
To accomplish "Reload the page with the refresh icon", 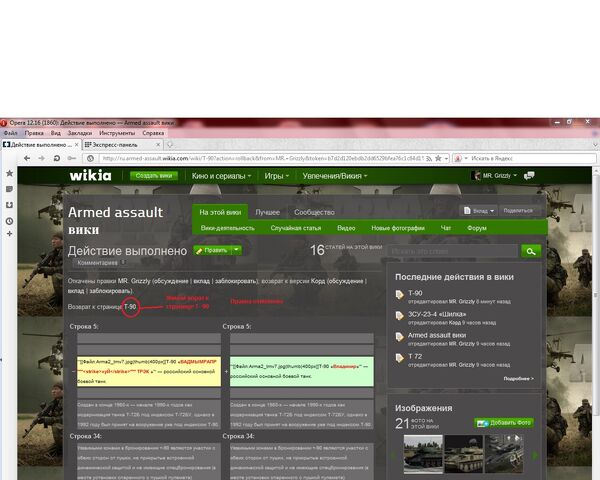I will [57, 158].
